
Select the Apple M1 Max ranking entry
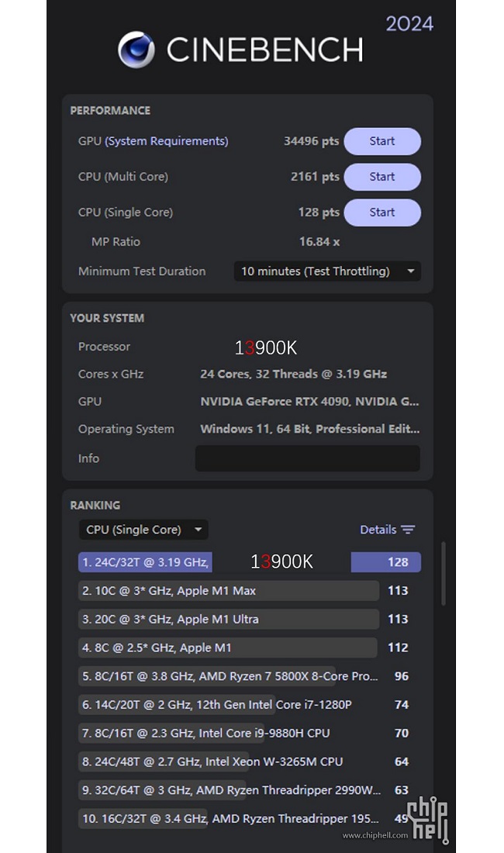229,591
